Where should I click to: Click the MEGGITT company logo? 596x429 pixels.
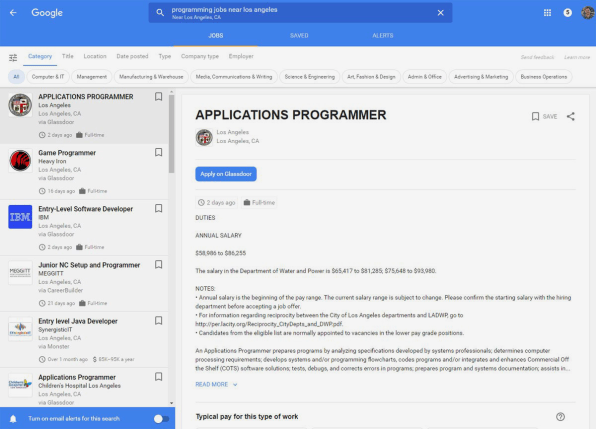(x=20, y=273)
